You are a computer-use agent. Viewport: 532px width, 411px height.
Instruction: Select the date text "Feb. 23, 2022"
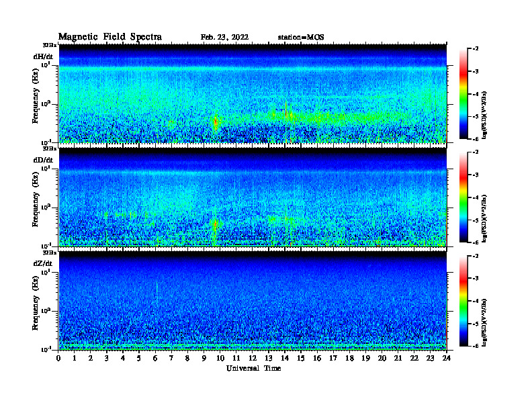[224, 38]
